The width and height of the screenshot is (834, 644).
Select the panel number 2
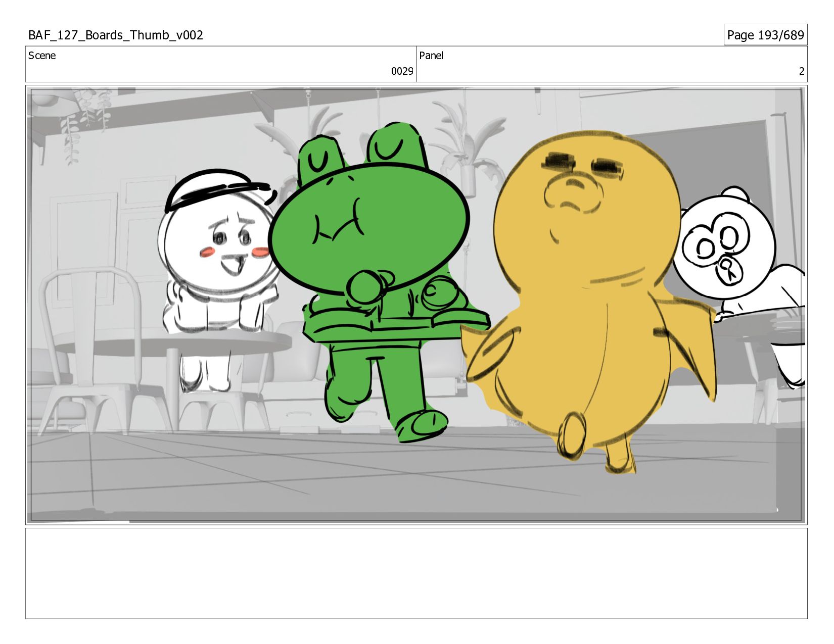pos(801,71)
